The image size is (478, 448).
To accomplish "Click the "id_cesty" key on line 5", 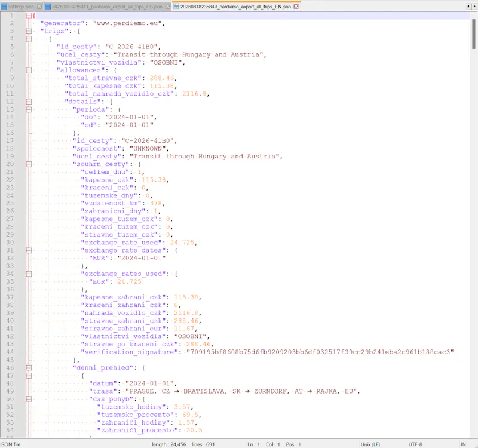I will (x=76, y=47).
